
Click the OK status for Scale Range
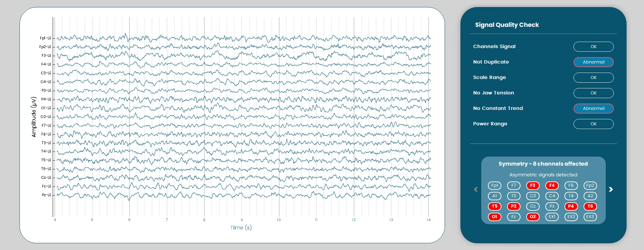click(593, 78)
